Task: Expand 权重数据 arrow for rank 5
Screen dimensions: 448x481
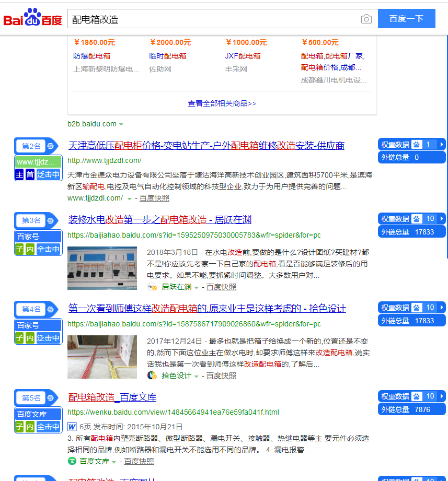Action: pos(442,396)
